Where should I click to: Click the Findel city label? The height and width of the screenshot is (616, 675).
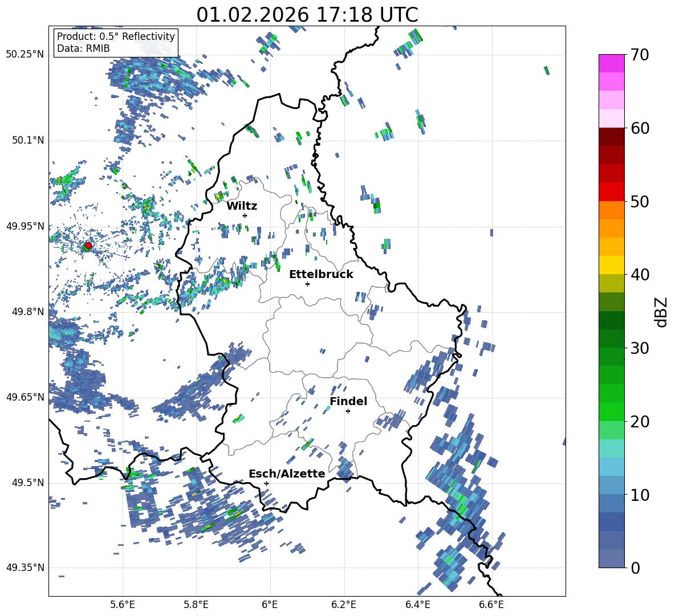coord(348,401)
